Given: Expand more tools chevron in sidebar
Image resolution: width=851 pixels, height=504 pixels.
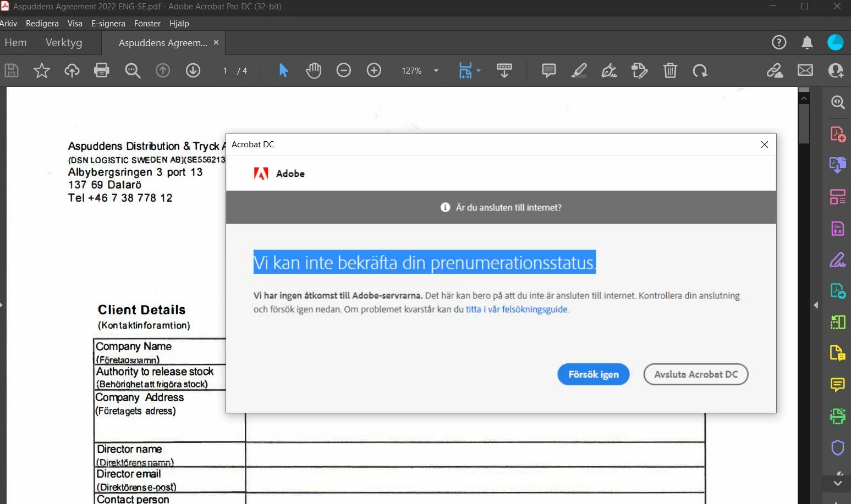Looking at the screenshot, I should point(838,484).
